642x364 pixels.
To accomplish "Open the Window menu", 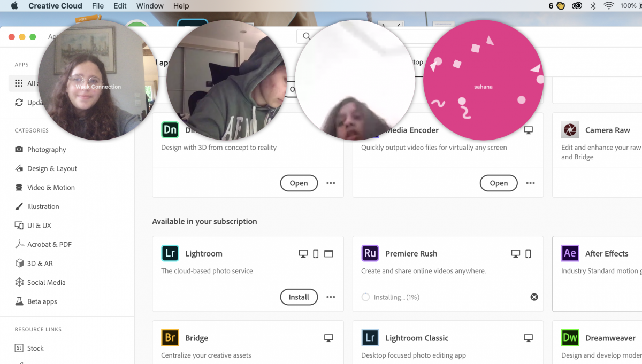I will pyautogui.click(x=150, y=6).
